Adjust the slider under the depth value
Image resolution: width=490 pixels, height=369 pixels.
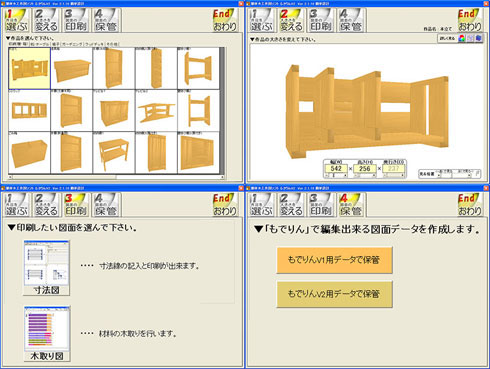393,175
